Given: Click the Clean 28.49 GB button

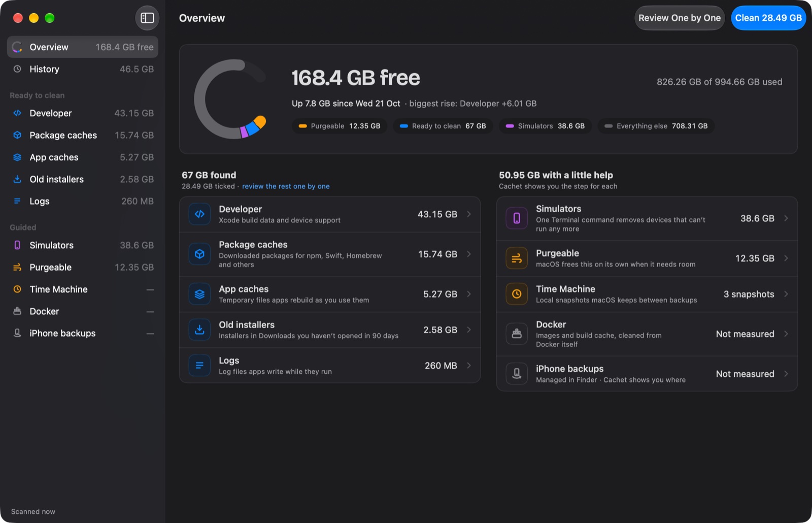Looking at the screenshot, I should pyautogui.click(x=768, y=18).
